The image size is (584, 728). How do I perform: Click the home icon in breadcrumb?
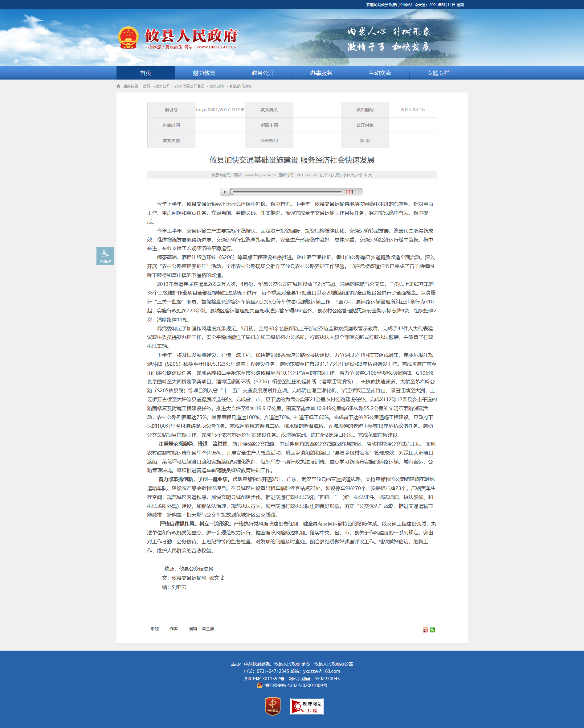[118, 86]
